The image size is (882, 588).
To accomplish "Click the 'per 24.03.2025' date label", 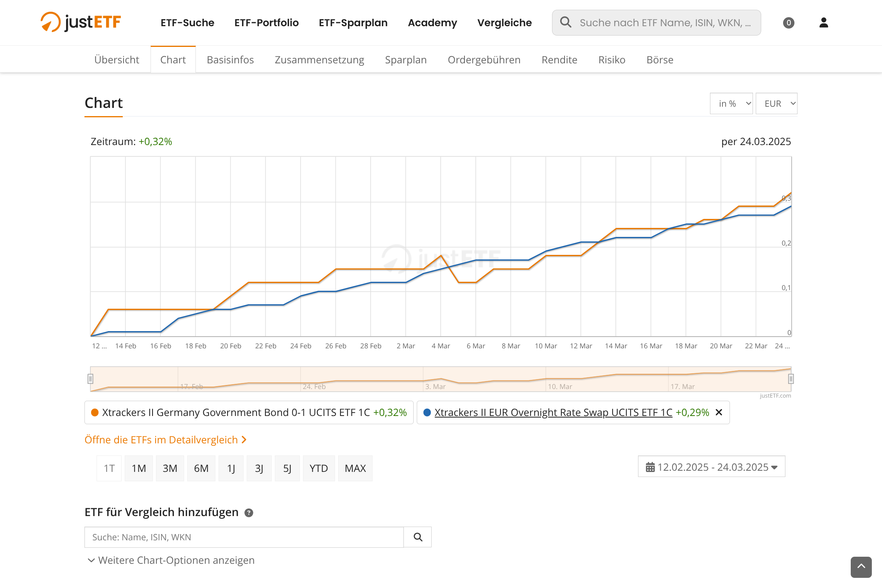I will point(756,142).
